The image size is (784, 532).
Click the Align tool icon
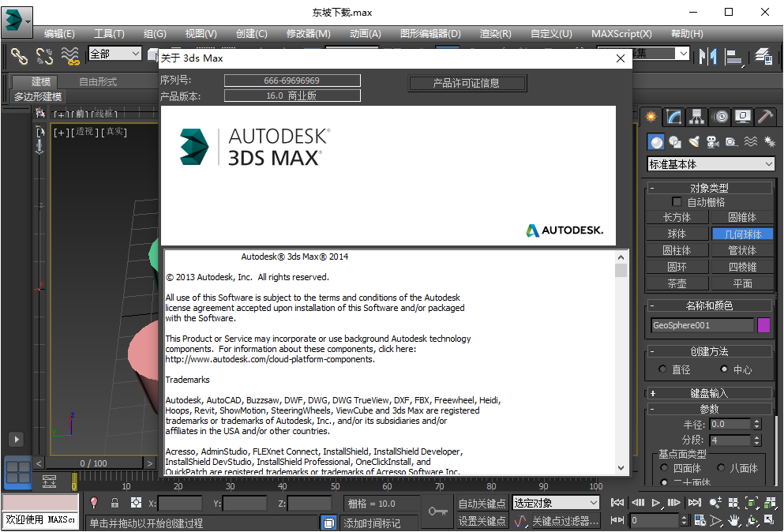tap(733, 57)
